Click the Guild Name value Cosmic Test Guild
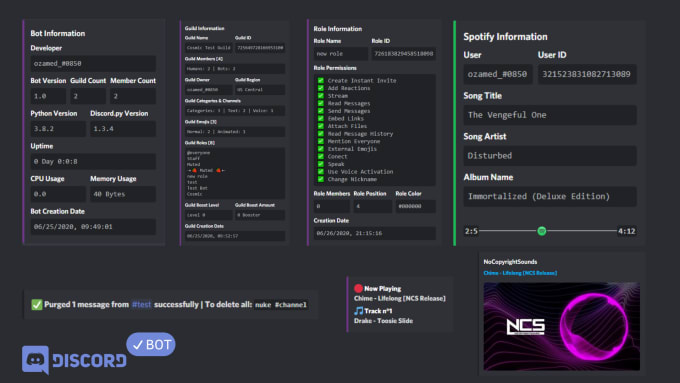680x383 pixels. click(x=209, y=48)
